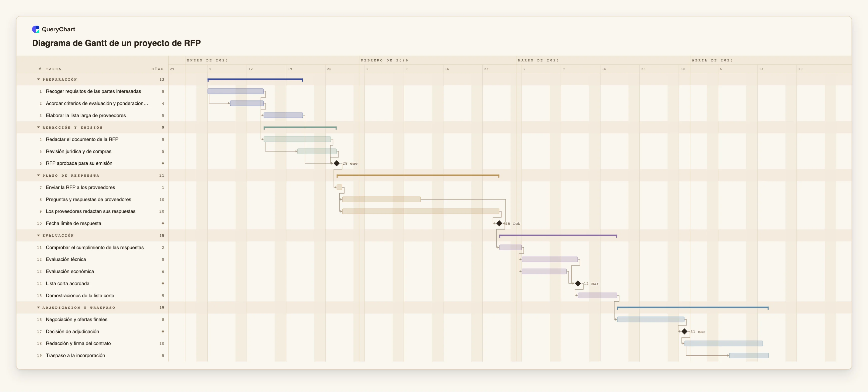
Task: Click the EVALUACIÓN summary bar in the timeline
Action: coord(558,236)
